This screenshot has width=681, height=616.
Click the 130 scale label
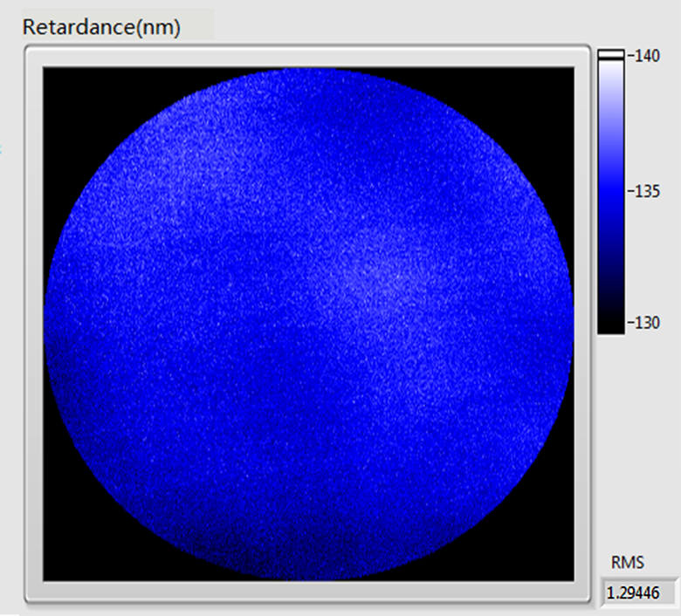coord(647,323)
